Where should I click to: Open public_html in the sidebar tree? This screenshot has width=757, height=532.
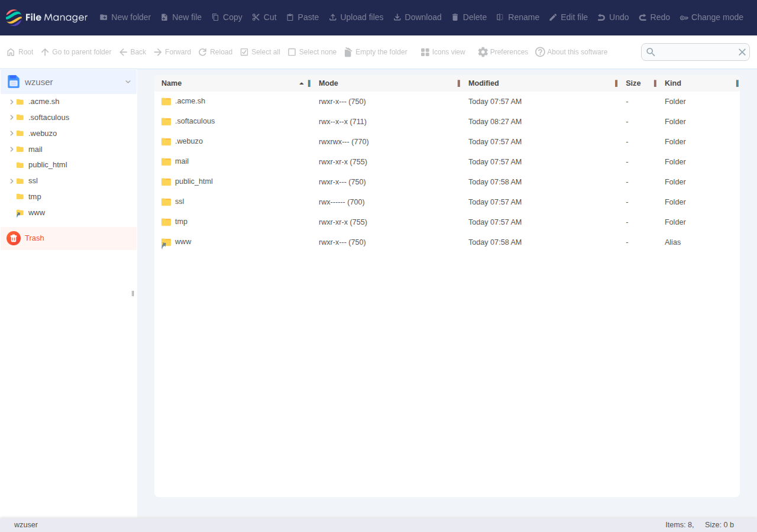pyautogui.click(x=48, y=165)
